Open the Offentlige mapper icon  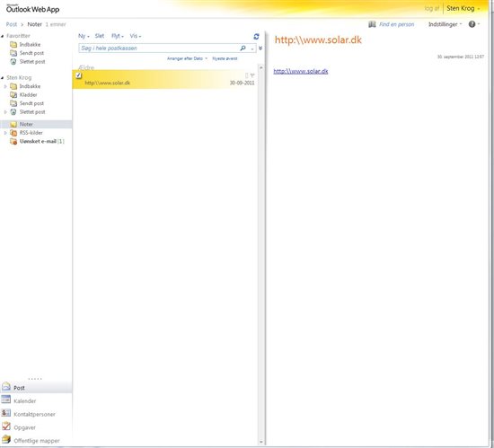pyautogui.click(x=6, y=440)
